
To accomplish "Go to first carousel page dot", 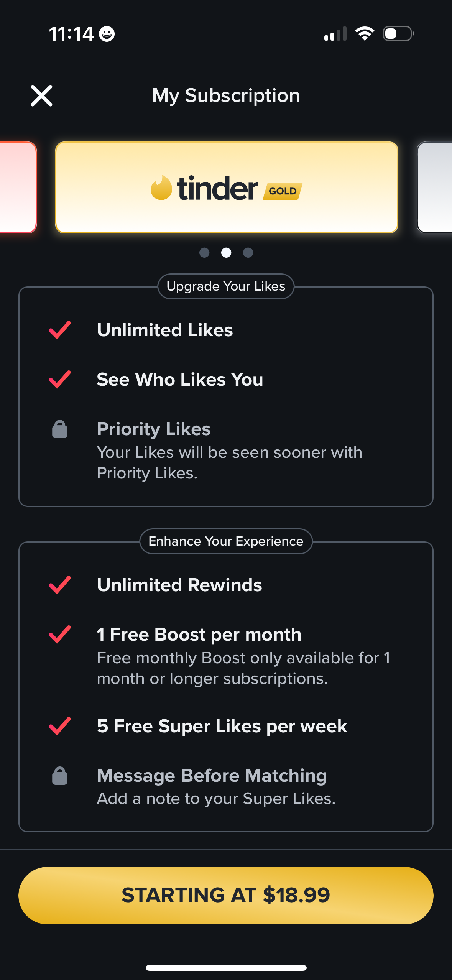I will point(204,253).
